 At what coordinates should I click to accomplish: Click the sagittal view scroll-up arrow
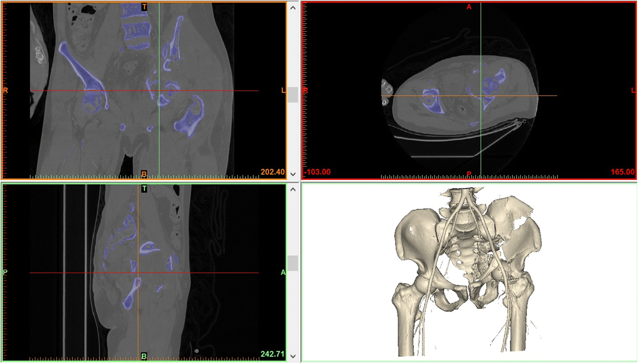tap(292, 189)
